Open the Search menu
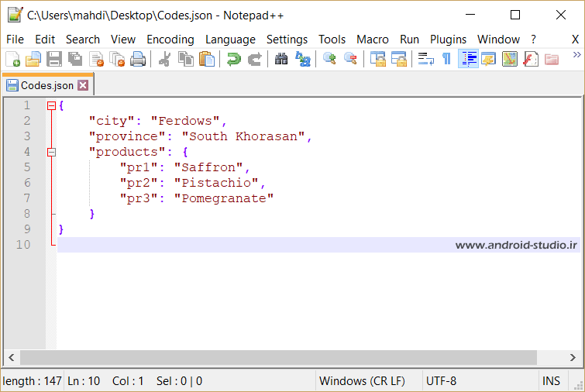The image size is (585, 392). coord(83,40)
